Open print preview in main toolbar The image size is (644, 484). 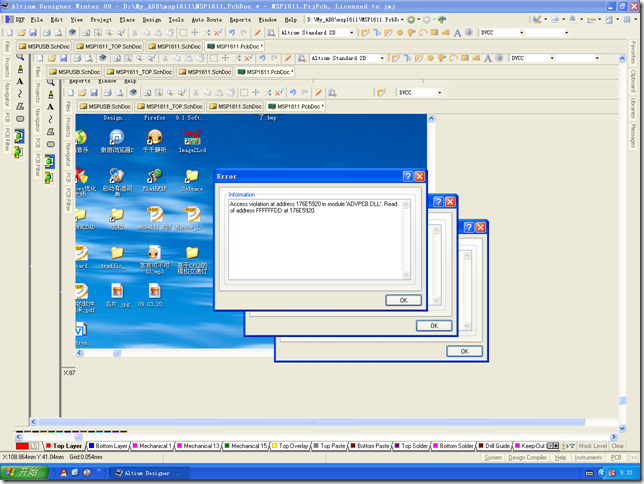pos(59,32)
